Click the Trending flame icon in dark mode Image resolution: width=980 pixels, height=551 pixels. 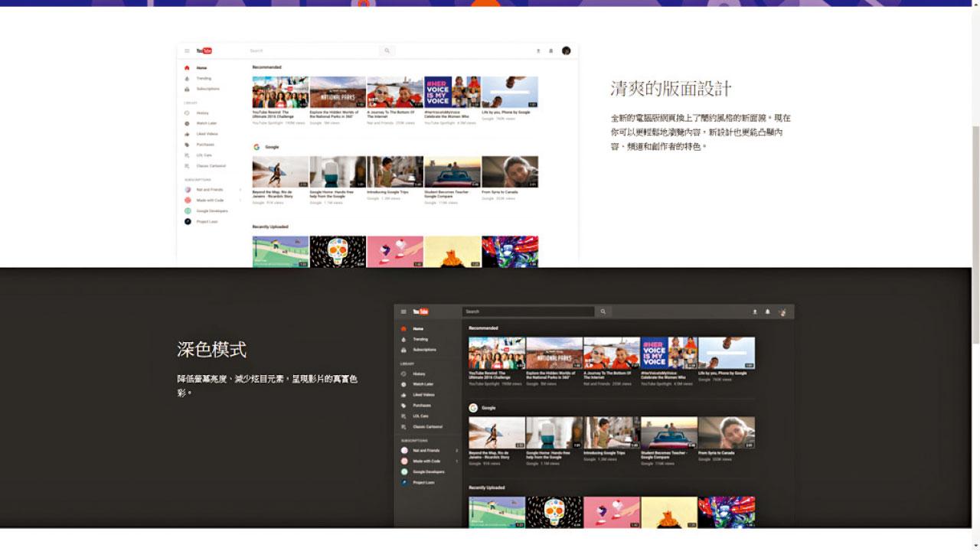[403, 339]
